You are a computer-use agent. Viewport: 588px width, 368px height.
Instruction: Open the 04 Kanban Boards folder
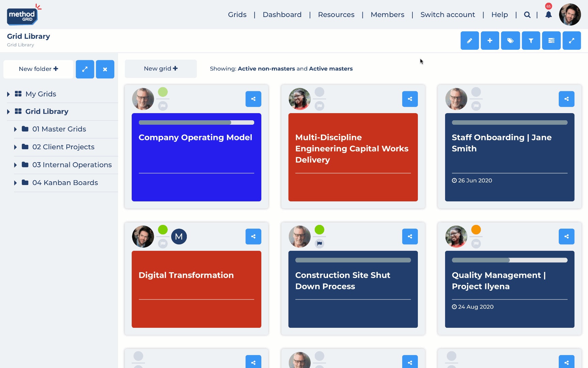[x=65, y=183]
